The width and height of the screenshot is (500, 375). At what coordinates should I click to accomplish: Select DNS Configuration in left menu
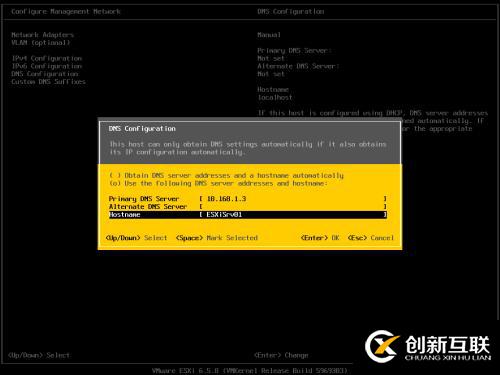pos(45,74)
